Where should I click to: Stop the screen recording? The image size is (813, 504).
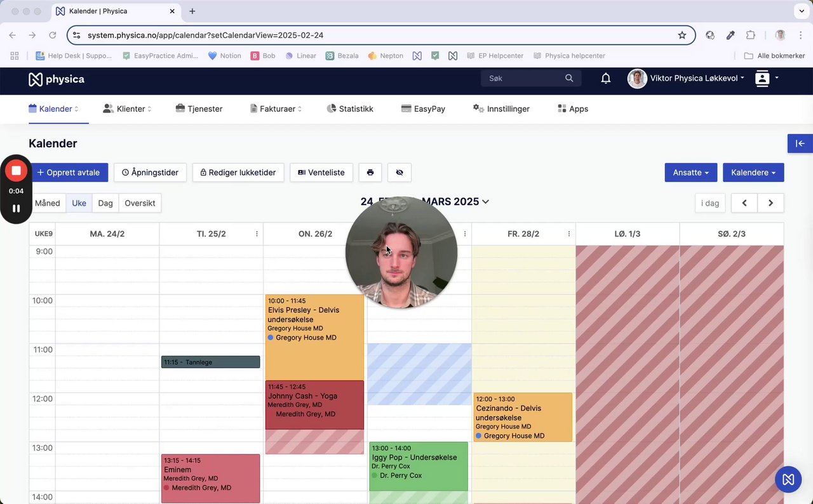pyautogui.click(x=16, y=170)
